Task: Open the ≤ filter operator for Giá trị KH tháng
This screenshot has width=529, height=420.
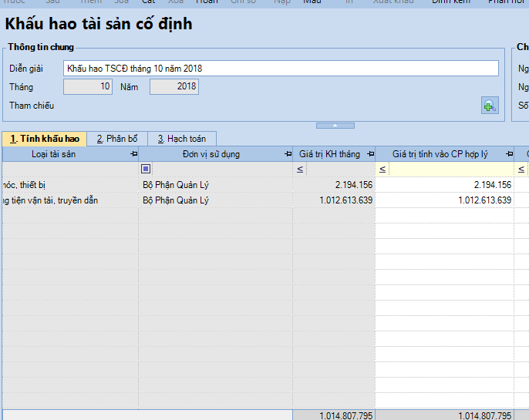Action: [x=300, y=169]
